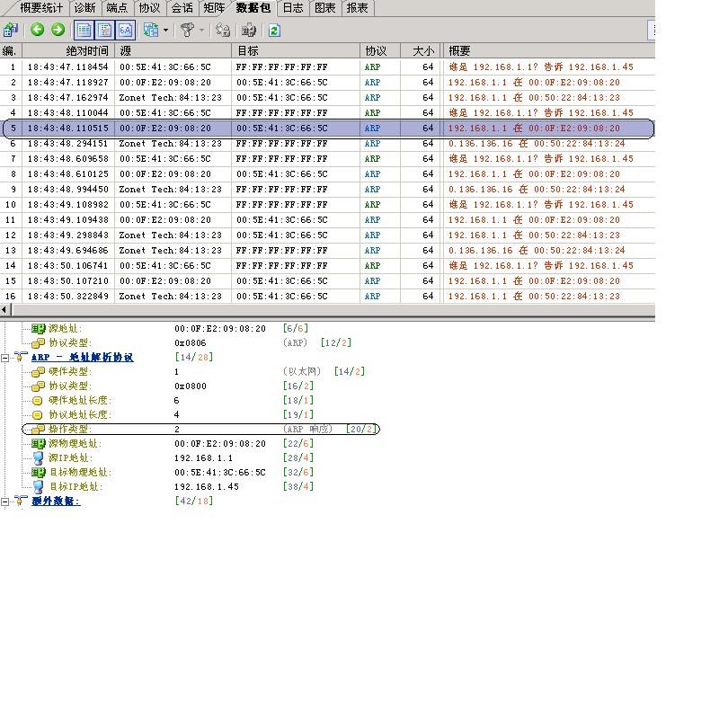Select packet row 12 at 18:43:49.298843

point(327,235)
